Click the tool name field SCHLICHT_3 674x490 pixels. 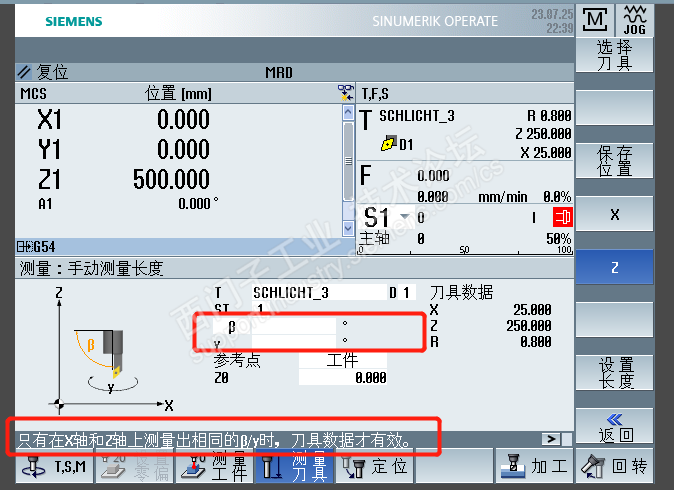[319, 293]
